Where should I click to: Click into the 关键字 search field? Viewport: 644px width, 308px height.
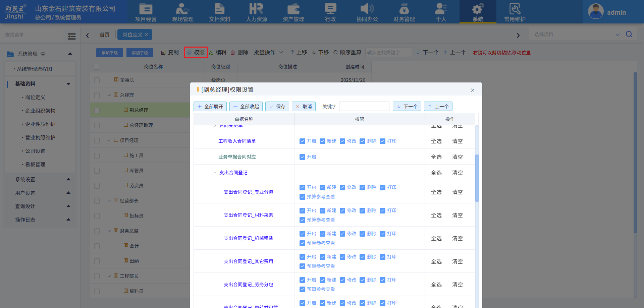[364, 106]
